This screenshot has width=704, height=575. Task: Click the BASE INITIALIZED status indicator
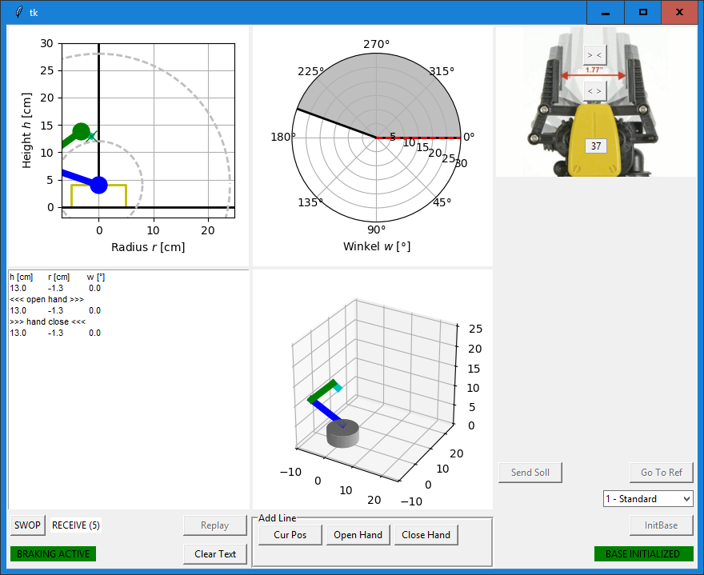(x=643, y=554)
